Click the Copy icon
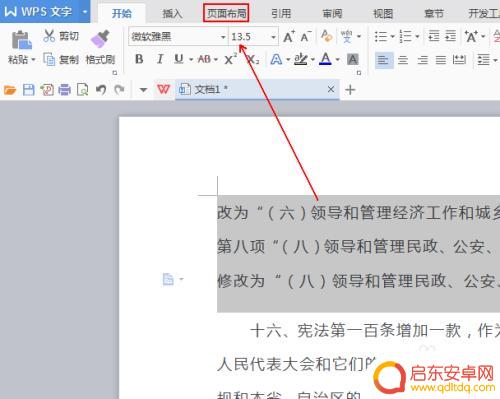 (49, 60)
